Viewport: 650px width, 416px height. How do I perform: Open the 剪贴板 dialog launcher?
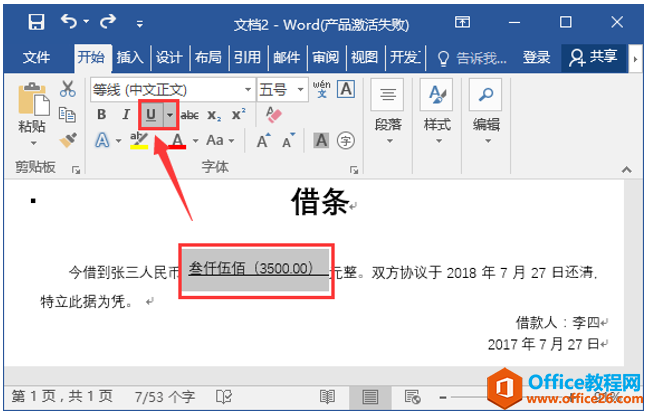(76, 170)
